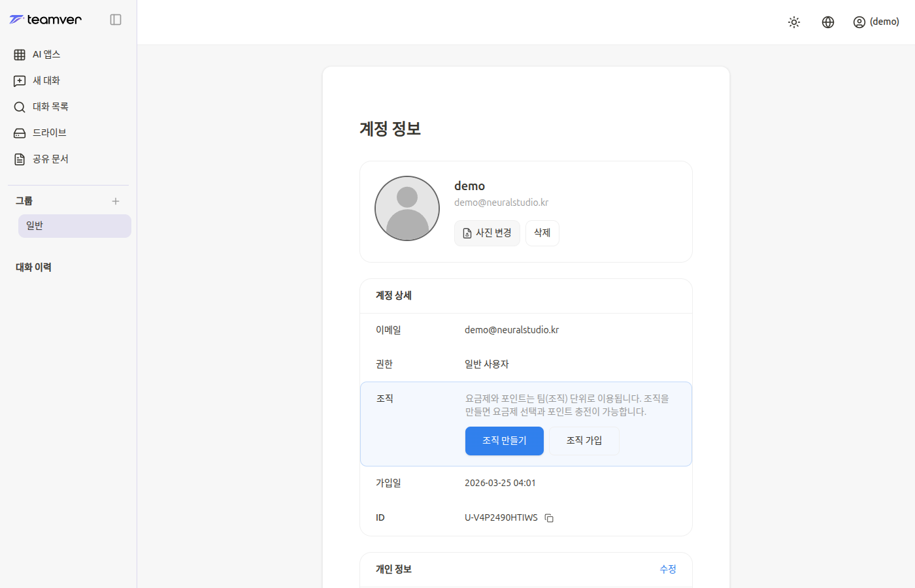Expand the 그룹 section with the plus
915x588 pixels.
115,201
